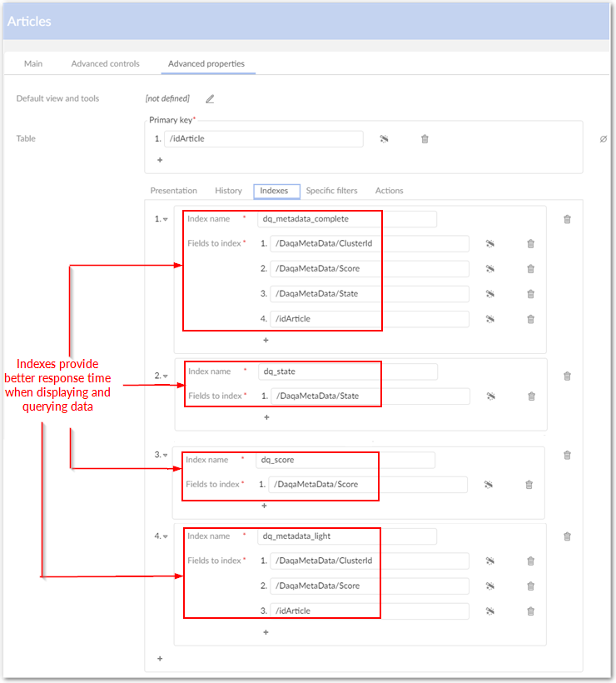Add a new primary key field
Screen dimensions: 616x683
160,159
